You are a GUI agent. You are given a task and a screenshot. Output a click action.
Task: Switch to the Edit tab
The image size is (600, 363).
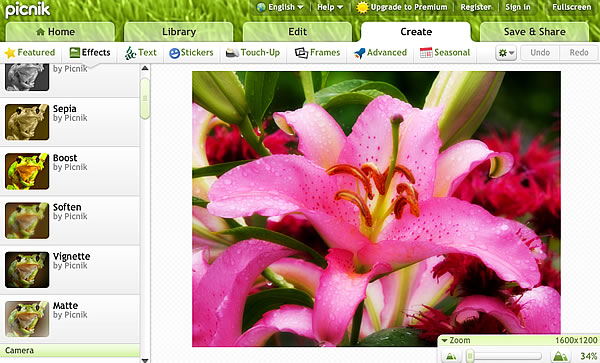[297, 32]
